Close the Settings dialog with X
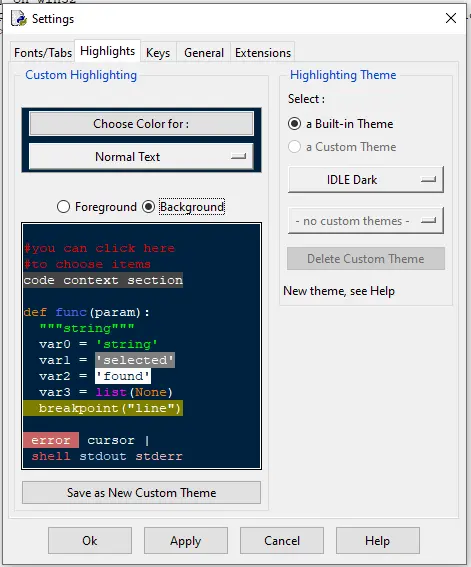 click(x=451, y=18)
